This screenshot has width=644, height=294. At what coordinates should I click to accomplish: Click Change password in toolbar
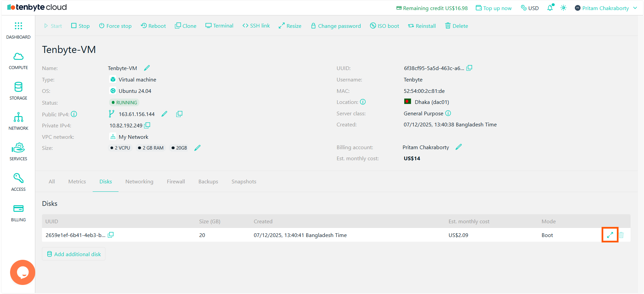[x=336, y=26]
